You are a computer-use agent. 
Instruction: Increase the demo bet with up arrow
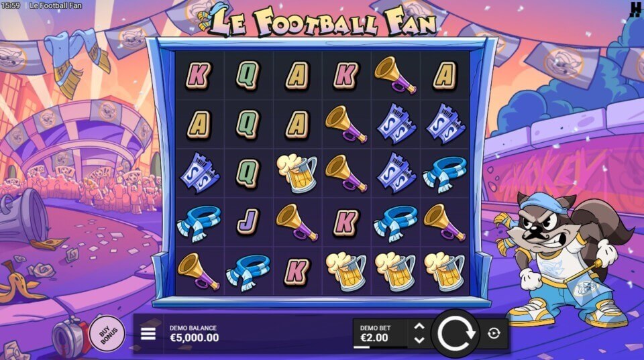click(x=419, y=326)
